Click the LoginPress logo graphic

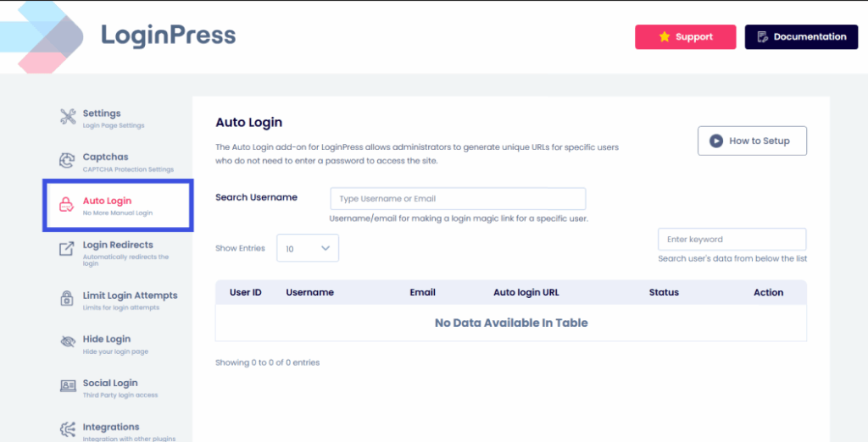click(42, 37)
